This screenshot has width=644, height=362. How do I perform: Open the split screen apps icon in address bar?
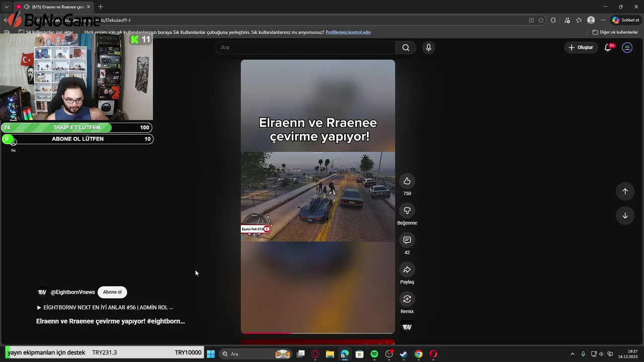pos(531,20)
